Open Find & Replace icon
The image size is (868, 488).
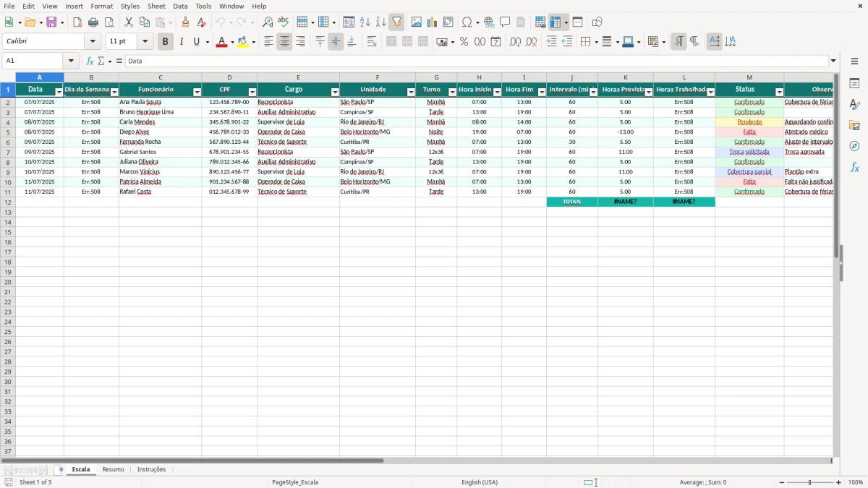pyautogui.click(x=268, y=22)
